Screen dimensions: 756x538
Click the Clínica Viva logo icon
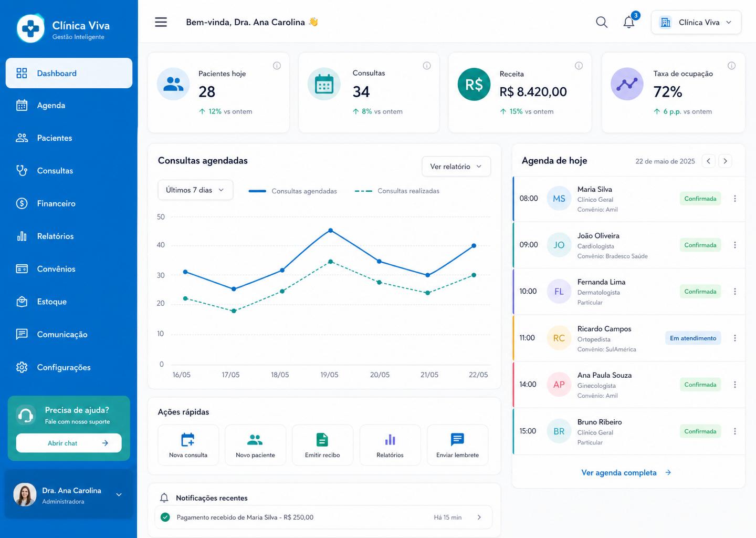tap(30, 28)
